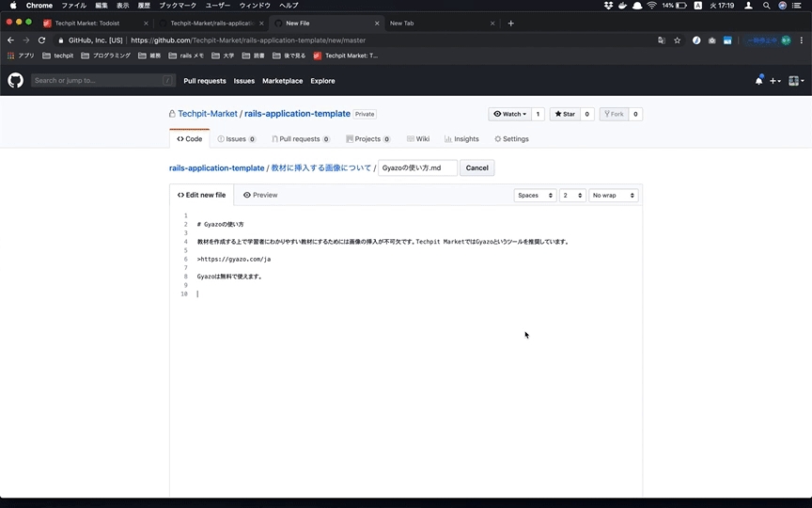Expand the indent size dropdown showing 2
The width and height of the screenshot is (812, 508).
click(571, 195)
